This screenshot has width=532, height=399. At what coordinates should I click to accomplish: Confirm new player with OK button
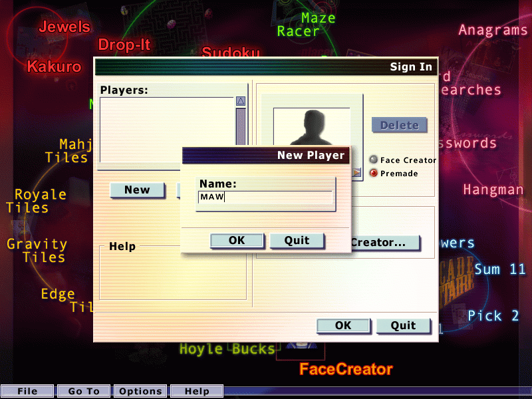[237, 241]
